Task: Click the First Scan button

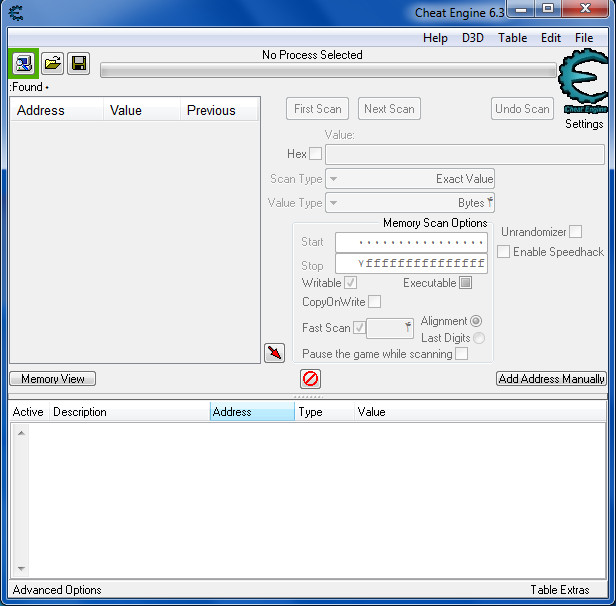Action: tap(317, 109)
